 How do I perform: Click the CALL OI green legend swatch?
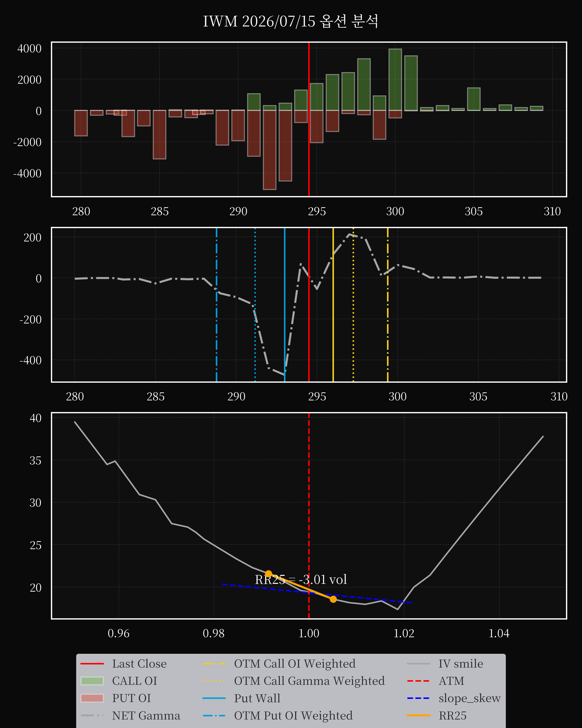click(x=92, y=681)
